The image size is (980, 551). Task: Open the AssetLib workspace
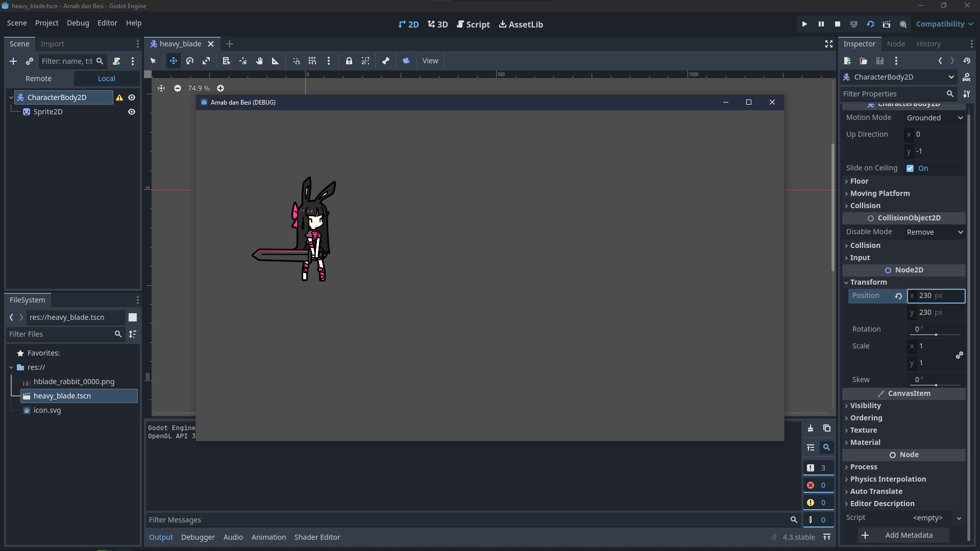pyautogui.click(x=521, y=24)
